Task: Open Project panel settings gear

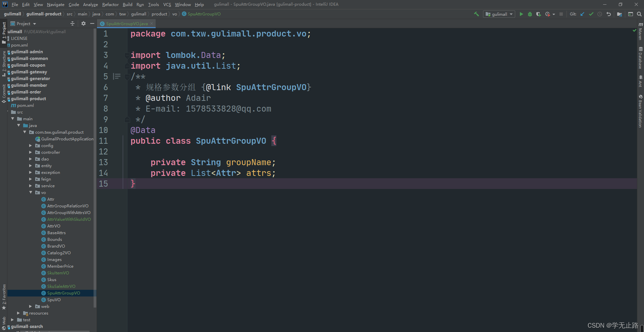Action: tap(83, 23)
